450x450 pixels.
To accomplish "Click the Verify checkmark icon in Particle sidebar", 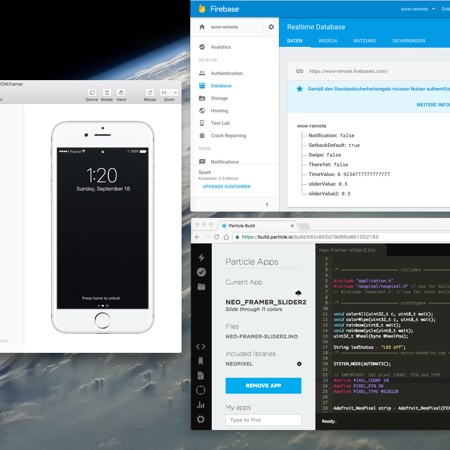I will [x=201, y=272].
